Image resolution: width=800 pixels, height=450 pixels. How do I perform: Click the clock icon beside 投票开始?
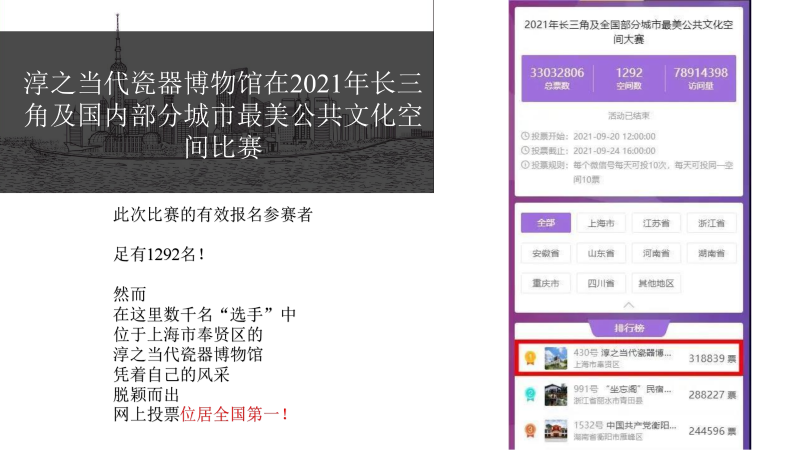pos(525,135)
